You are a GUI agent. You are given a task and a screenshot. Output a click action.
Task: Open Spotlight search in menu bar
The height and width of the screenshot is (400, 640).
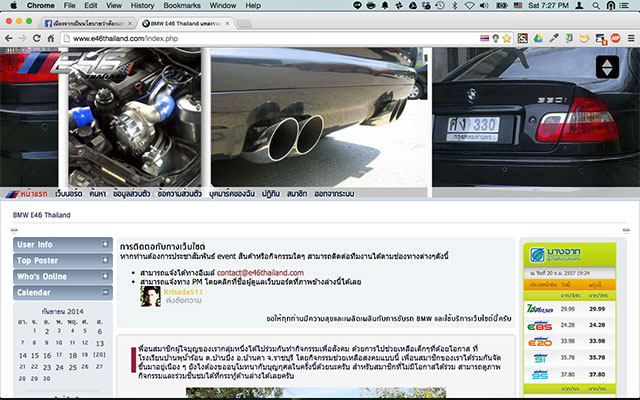596,5
